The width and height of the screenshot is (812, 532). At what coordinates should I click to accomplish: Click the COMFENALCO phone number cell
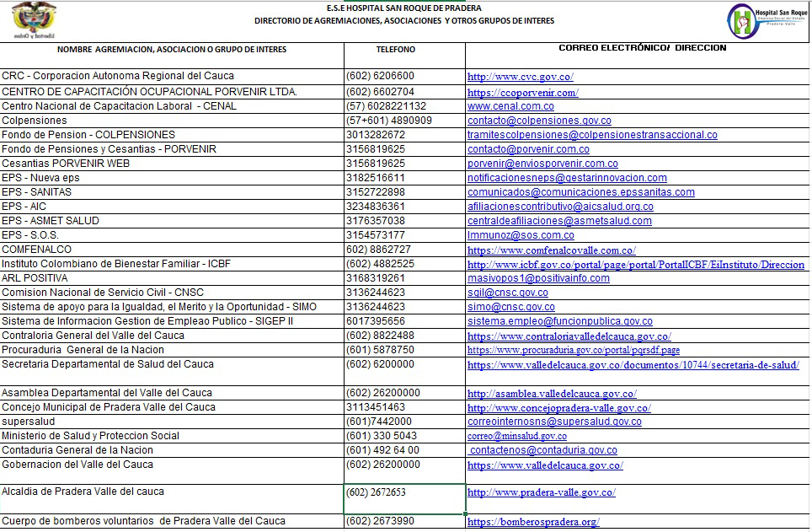pyautogui.click(x=379, y=250)
